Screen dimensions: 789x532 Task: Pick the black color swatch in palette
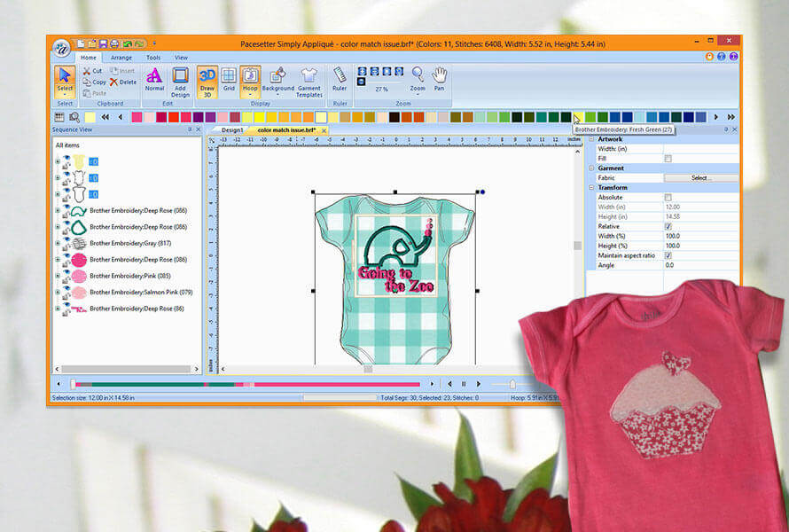[394, 117]
